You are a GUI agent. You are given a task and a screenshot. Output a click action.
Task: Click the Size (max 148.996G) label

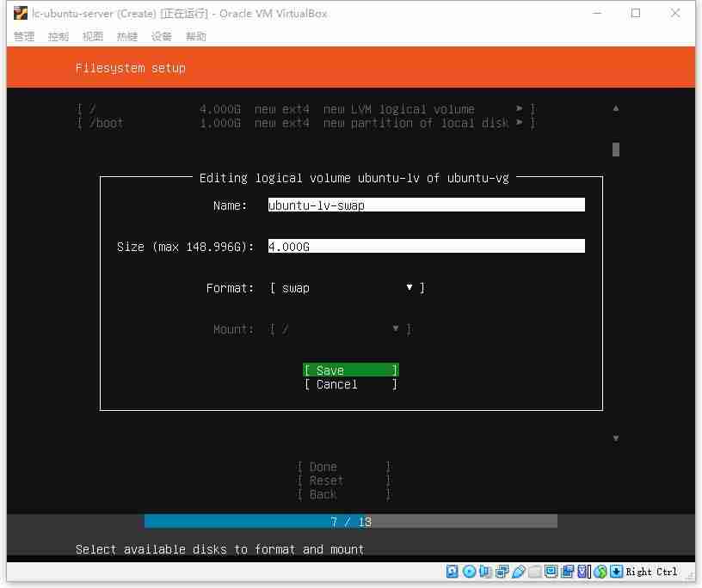point(185,247)
